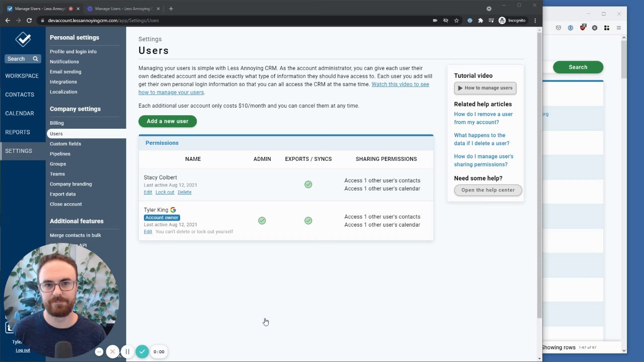Finish the recording with the teal checkmark
The image size is (644, 362).
pos(142,352)
